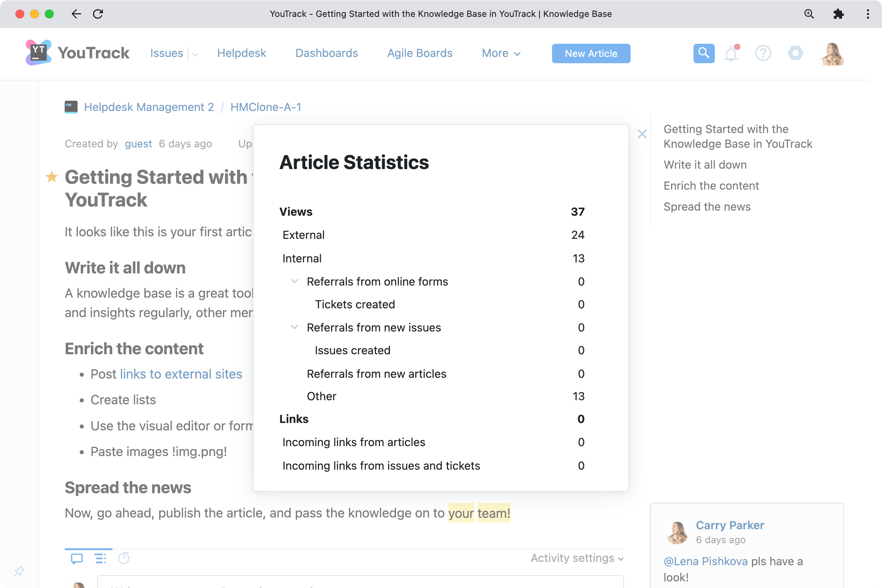Toggle the activity list filter icon

(100, 558)
